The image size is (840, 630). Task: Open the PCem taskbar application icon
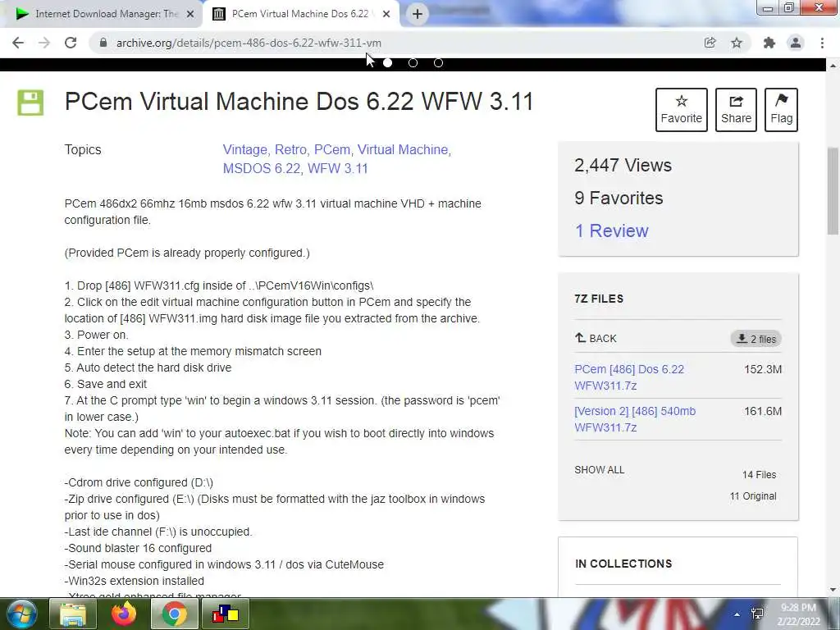coord(225,614)
